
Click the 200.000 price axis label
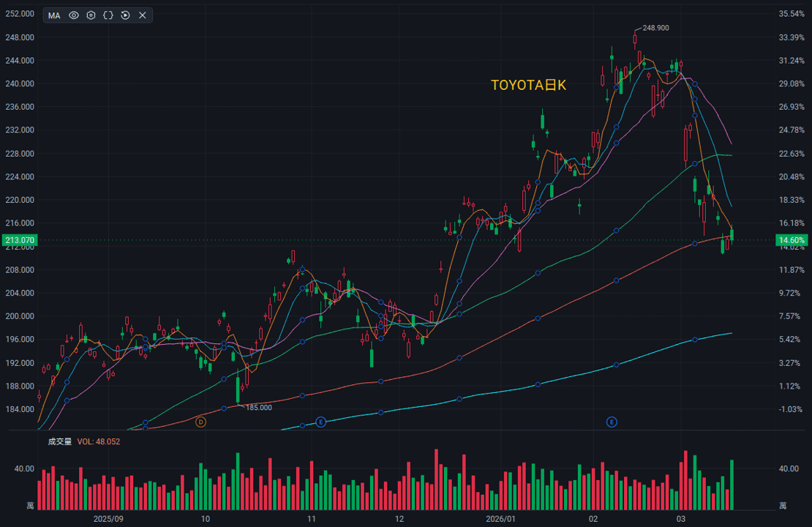(20, 316)
